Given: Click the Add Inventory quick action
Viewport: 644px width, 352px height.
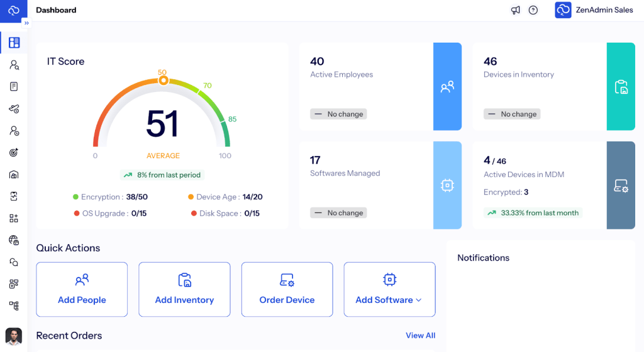Looking at the screenshot, I should tap(184, 289).
